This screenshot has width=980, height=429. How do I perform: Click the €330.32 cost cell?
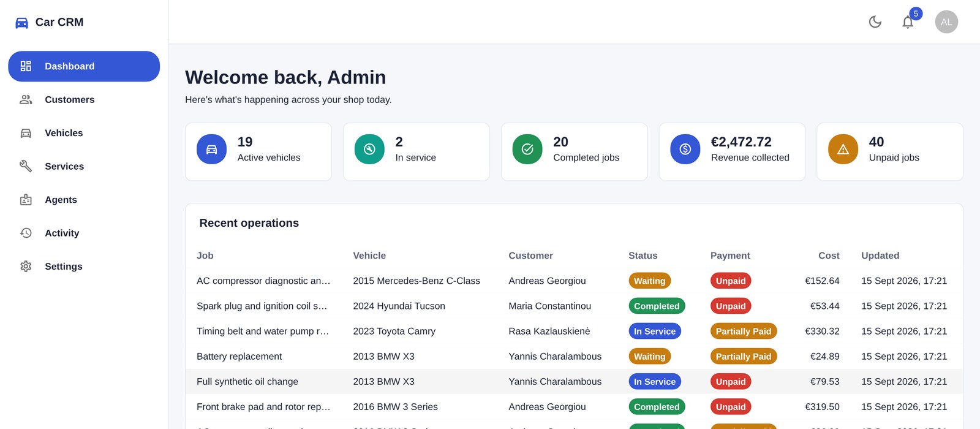coord(822,331)
